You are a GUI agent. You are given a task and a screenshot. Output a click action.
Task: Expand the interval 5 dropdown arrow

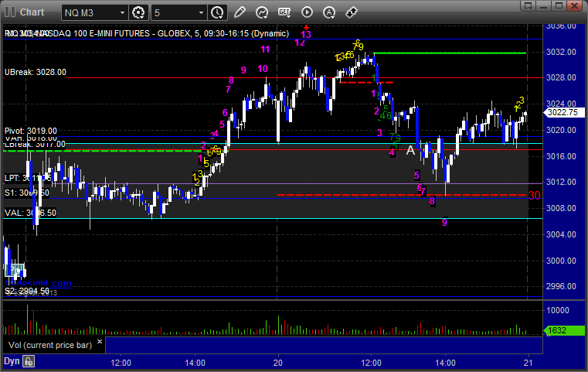point(202,13)
